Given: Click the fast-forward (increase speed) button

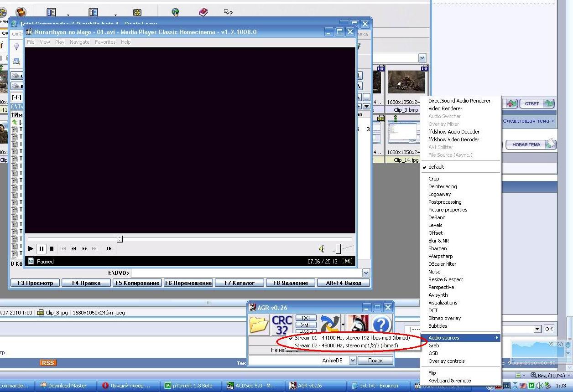Looking at the screenshot, I should 84,248.
